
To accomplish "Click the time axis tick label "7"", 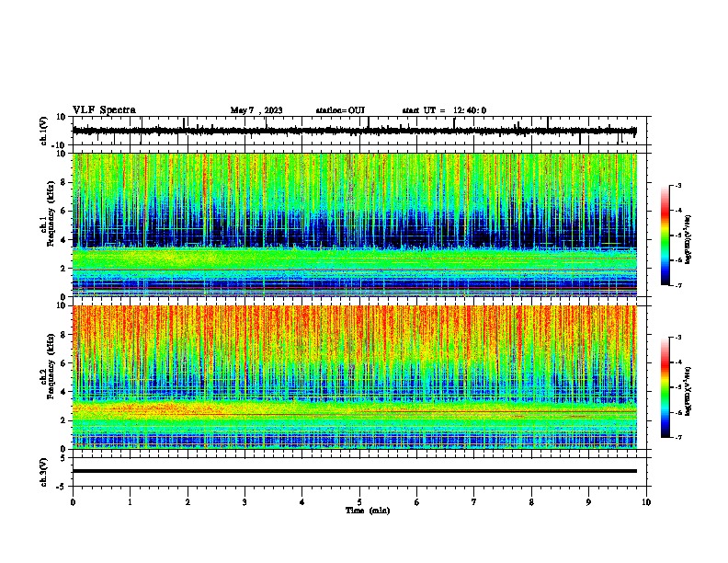I will click(474, 502).
